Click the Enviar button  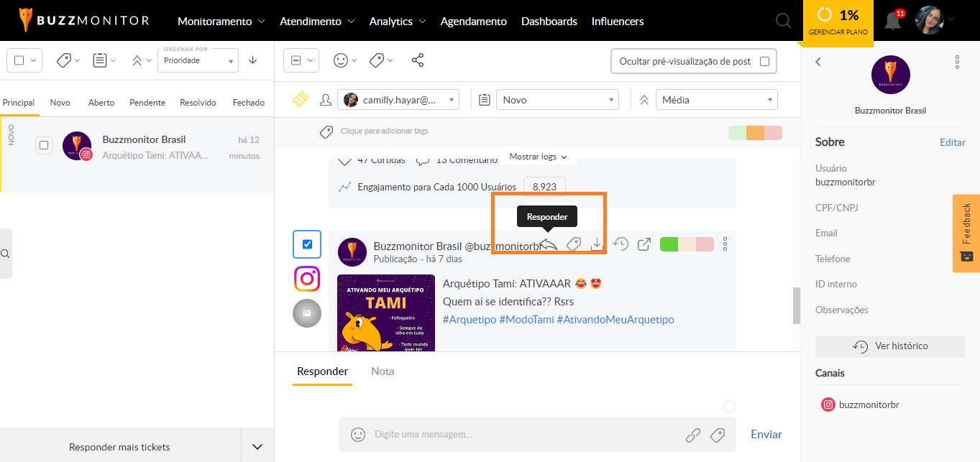point(766,434)
